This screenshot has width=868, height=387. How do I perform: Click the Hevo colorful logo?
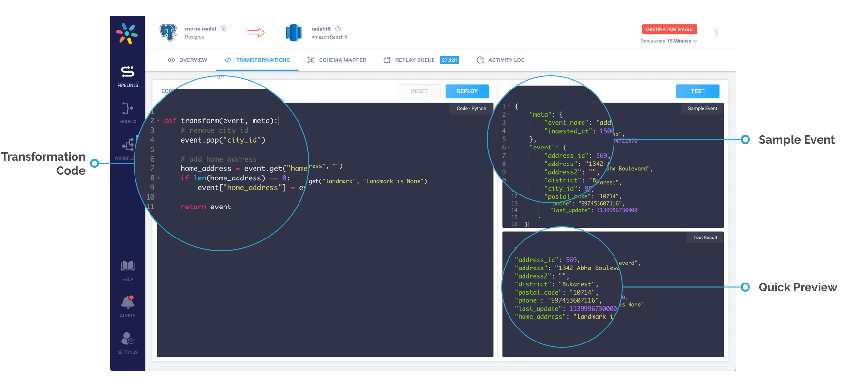[127, 33]
